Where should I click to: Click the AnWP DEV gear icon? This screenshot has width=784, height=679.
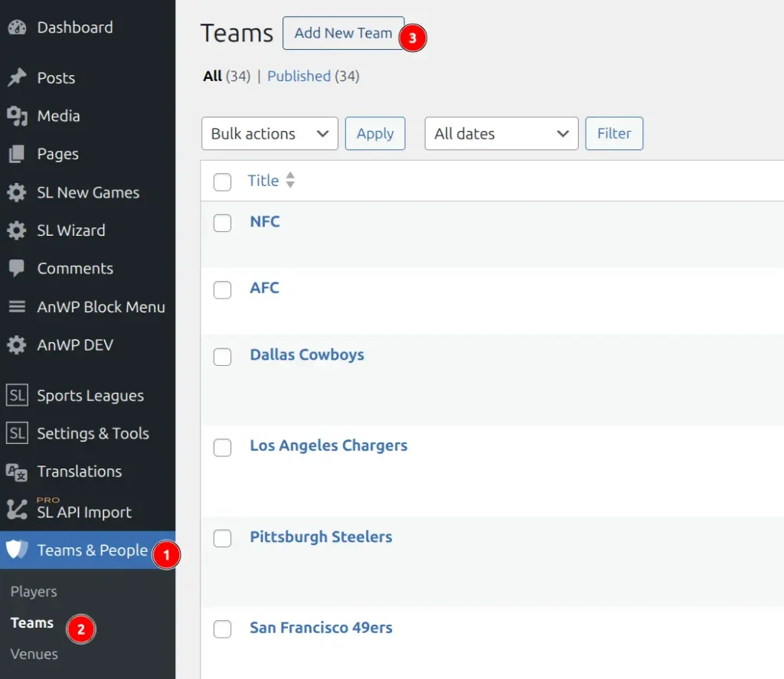(x=17, y=345)
